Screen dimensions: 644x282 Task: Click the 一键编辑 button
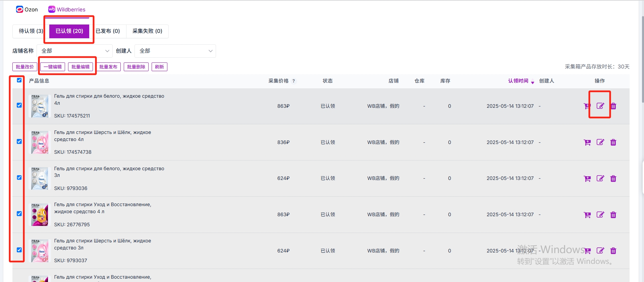click(x=53, y=67)
